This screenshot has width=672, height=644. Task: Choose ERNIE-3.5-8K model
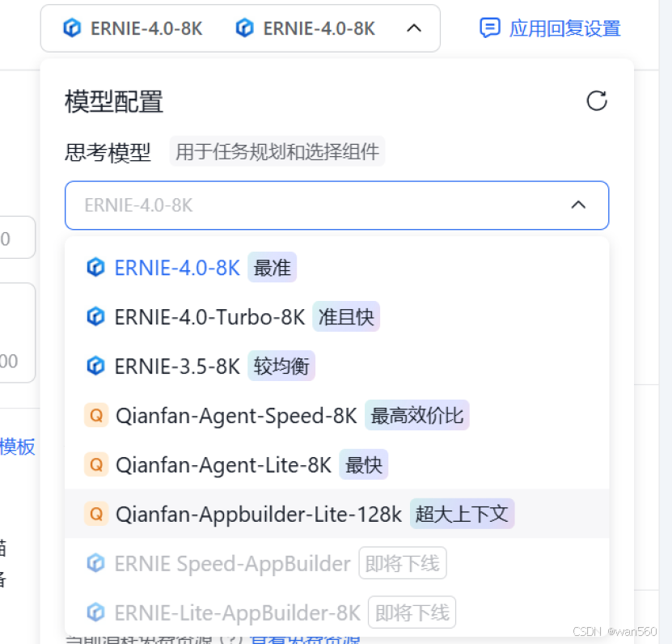tap(337, 366)
